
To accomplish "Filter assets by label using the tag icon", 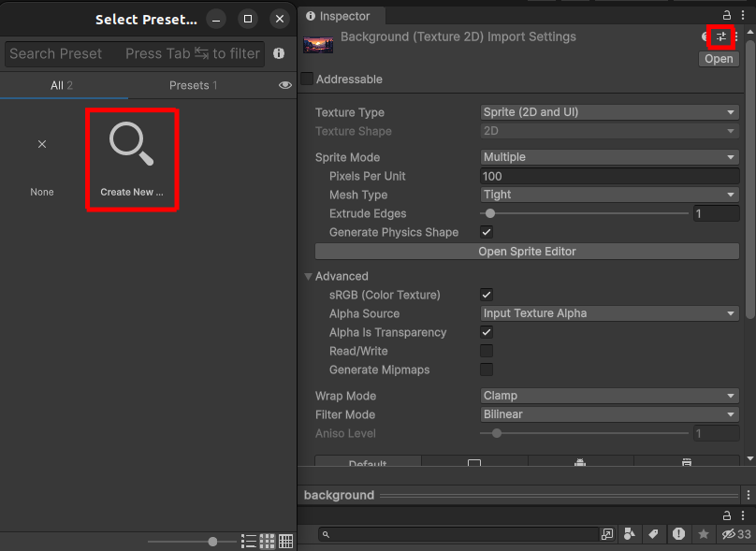I will pyautogui.click(x=653, y=534).
